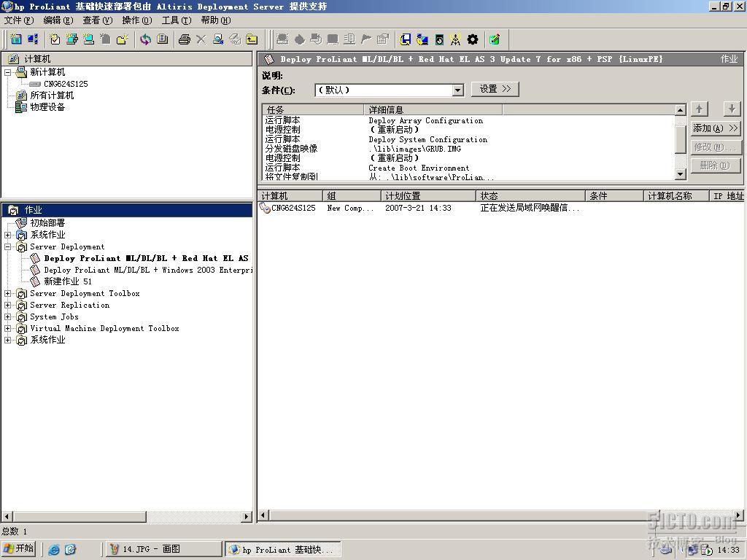
Task: Switch to the 14.JPG - 画图 taskbar window
Action: pyautogui.click(x=163, y=549)
